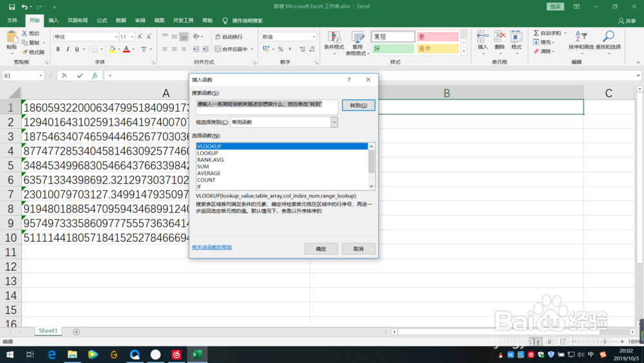644x363 pixels.
Task: Center text horizontally in cell
Action: pos(174,50)
